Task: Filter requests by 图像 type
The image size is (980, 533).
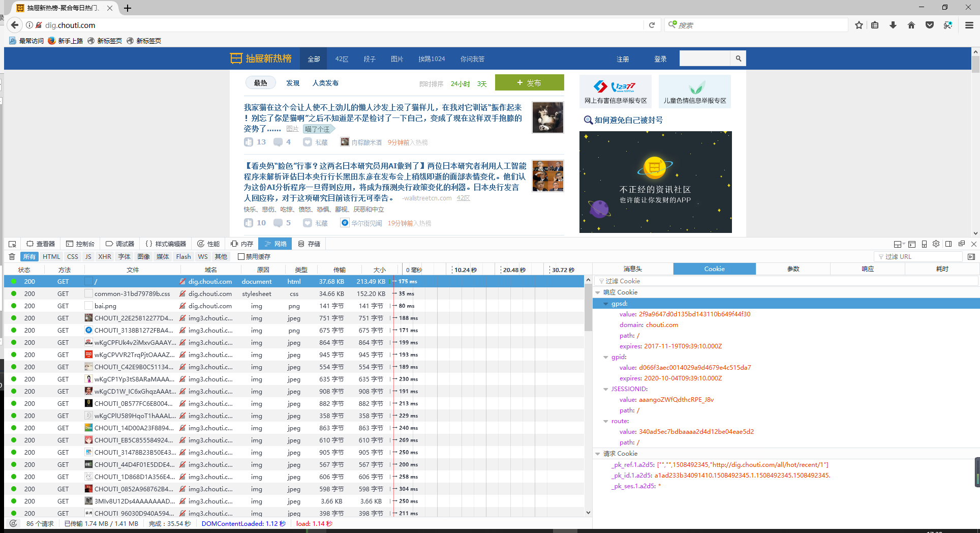Action: (144, 257)
